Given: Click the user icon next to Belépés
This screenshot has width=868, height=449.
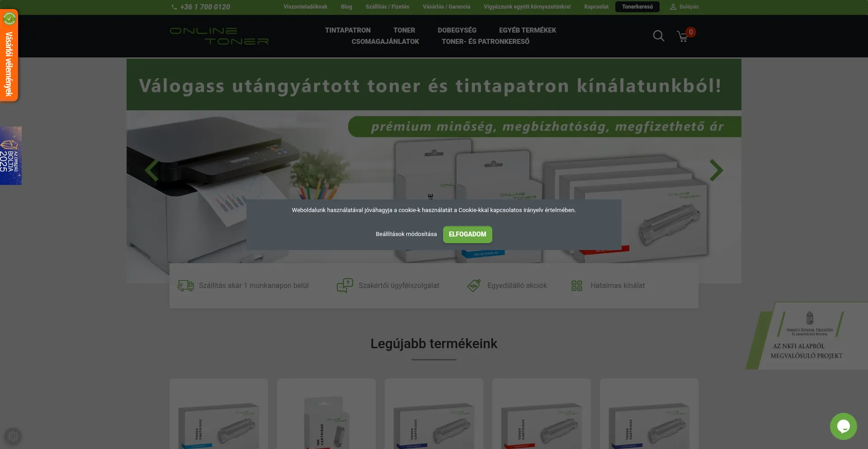Looking at the screenshot, I should pos(673,7).
